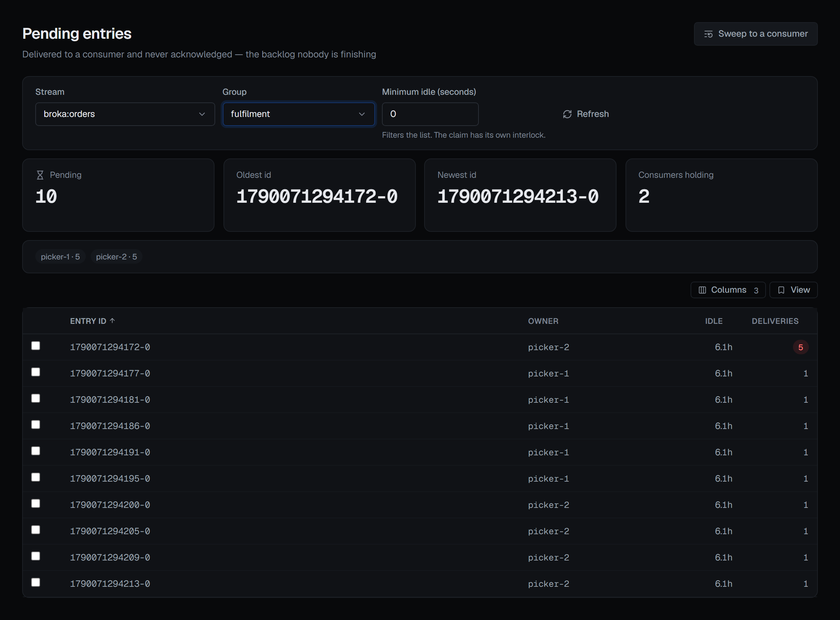
Task: Select the row checkbox for 1790071294181-0
Action: point(36,398)
